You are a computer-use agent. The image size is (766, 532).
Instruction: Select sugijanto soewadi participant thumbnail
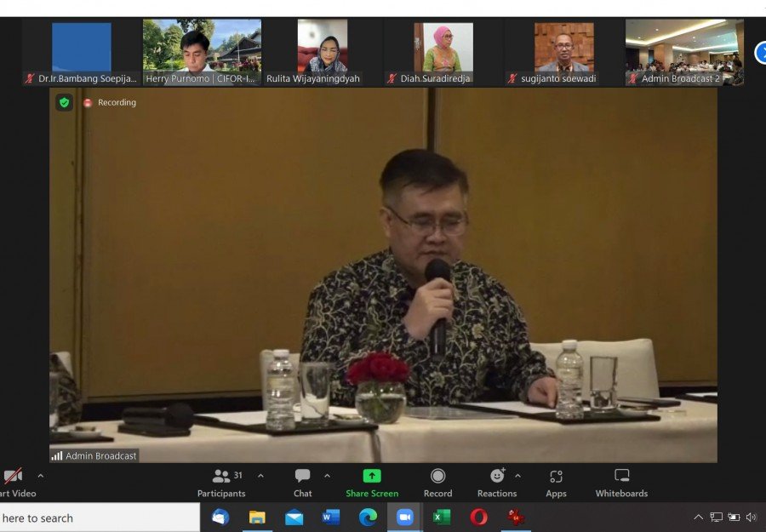coord(563,52)
